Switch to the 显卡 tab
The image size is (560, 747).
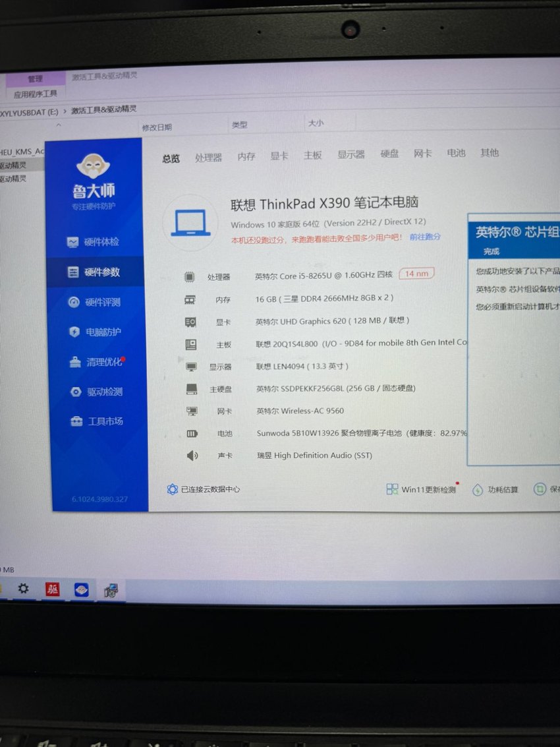tap(279, 156)
